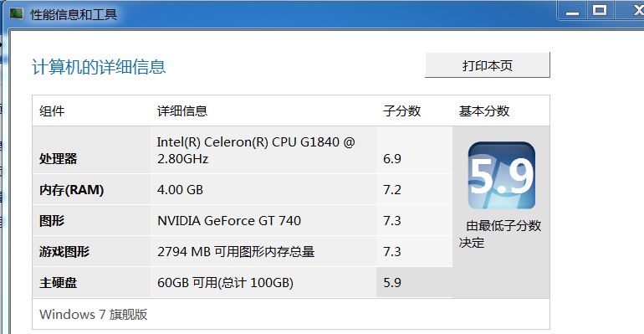644x334 pixels.
Task: Click the 图形 row subscore 7.3
Action: [x=392, y=221]
